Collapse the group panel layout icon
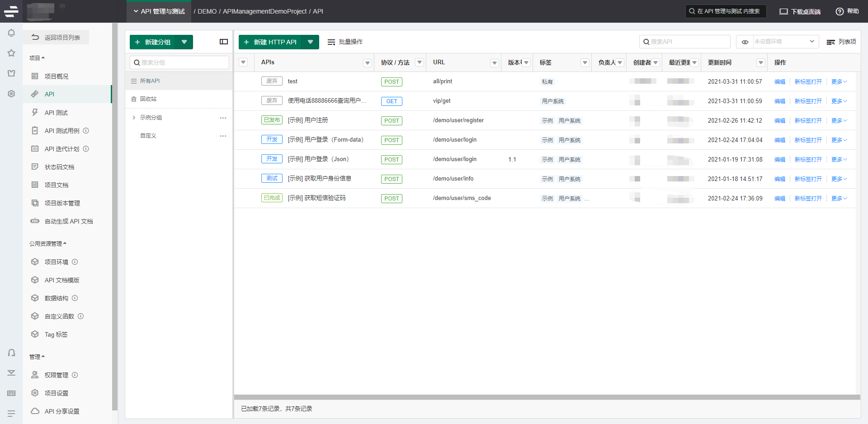Viewport: 868px width, 424px height. pos(224,42)
